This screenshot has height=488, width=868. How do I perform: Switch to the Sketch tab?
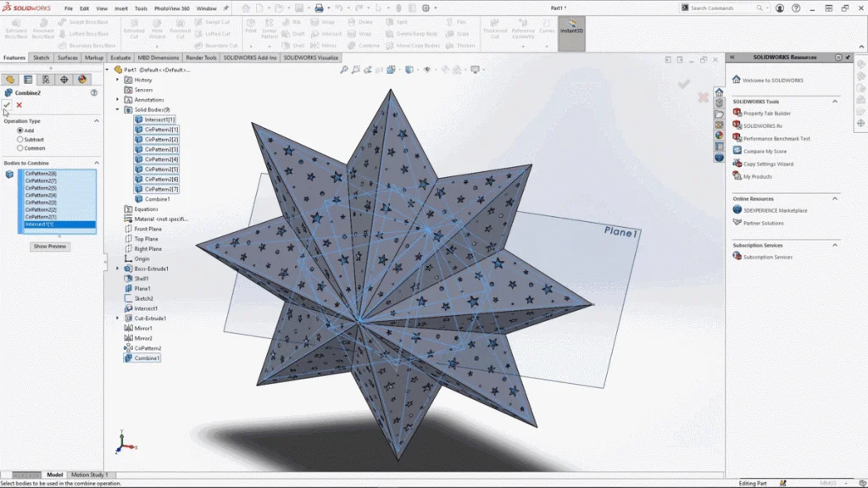point(41,58)
